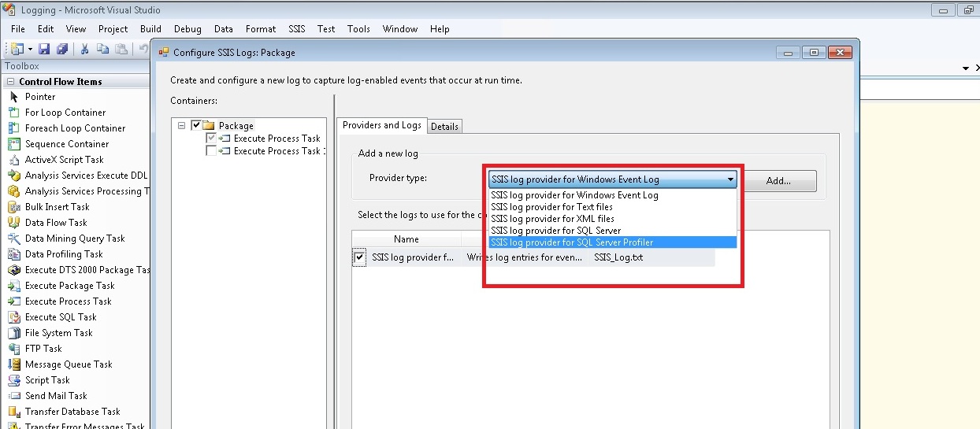Click the Save All toolbar icon
This screenshot has width=980, height=429.
click(61, 49)
